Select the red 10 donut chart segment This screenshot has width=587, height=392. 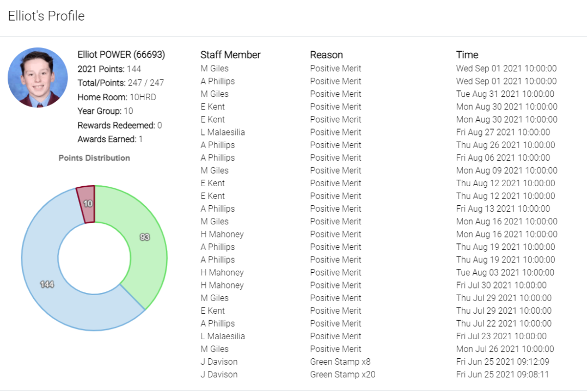pos(87,204)
